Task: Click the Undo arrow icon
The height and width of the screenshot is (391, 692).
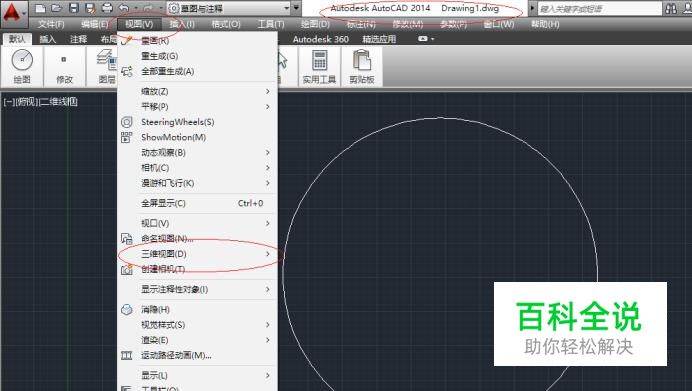Action: point(124,8)
